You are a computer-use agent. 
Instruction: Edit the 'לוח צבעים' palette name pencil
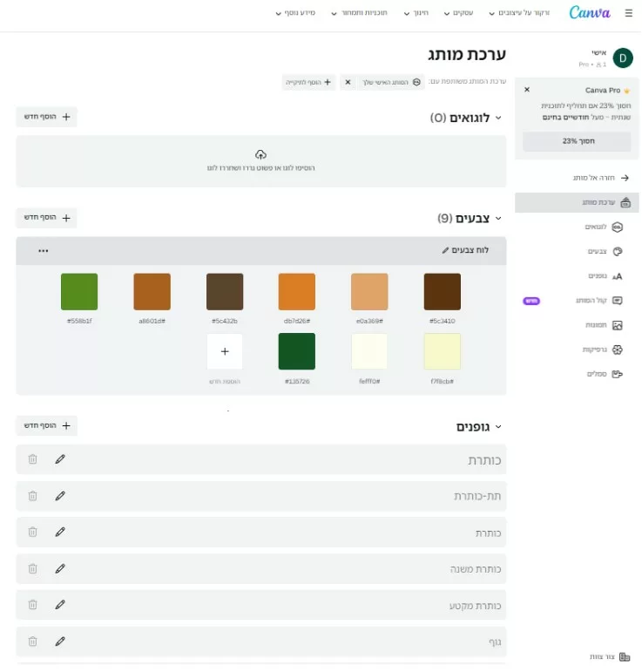coord(445,250)
